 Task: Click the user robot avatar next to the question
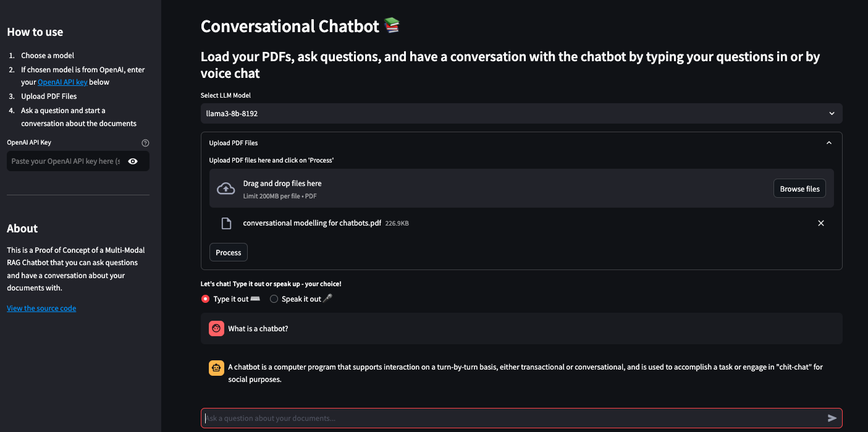click(x=216, y=328)
